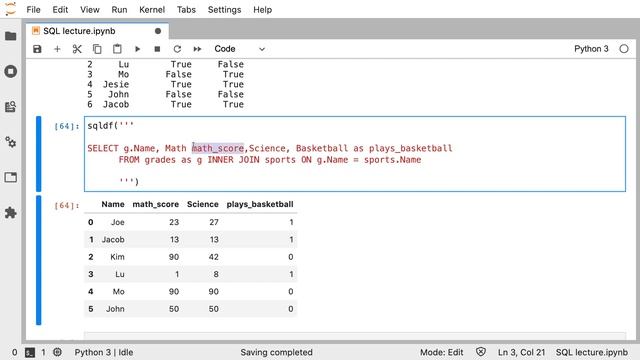The height and width of the screenshot is (360, 640).
Task: Click the kernel icon in status bar
Action: [58, 352]
